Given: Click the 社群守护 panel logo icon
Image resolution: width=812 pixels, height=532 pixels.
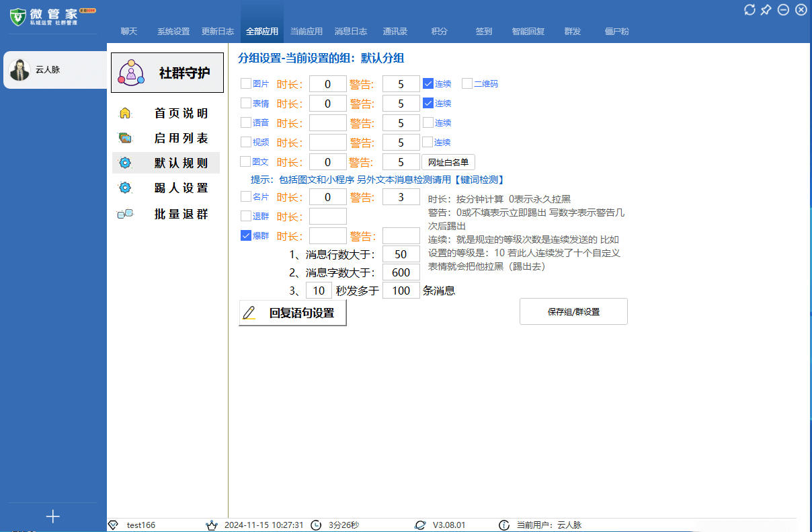Looking at the screenshot, I should coord(130,72).
